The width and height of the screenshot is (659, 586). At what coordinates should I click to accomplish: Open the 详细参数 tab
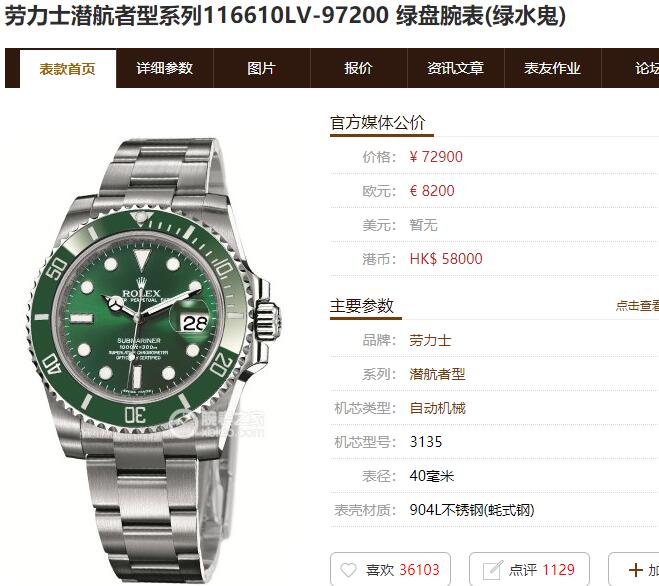pos(165,68)
